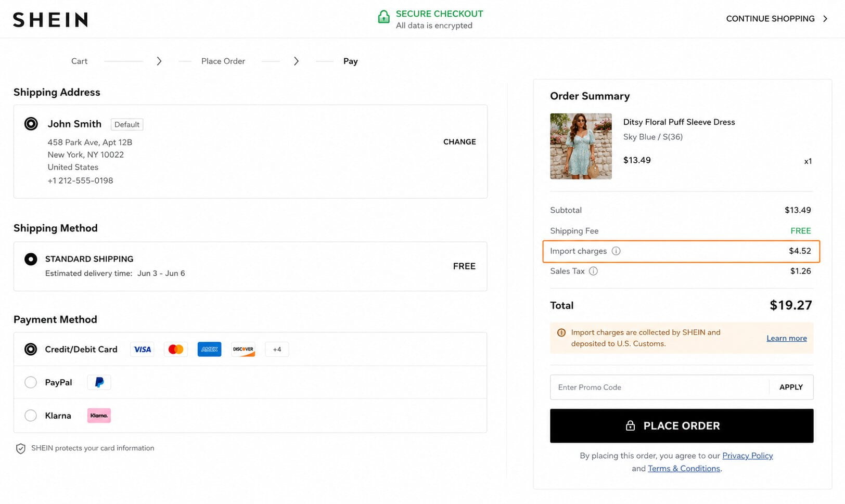This screenshot has height=504, width=845.
Task: Open the Privacy Policy link
Action: [748, 456]
